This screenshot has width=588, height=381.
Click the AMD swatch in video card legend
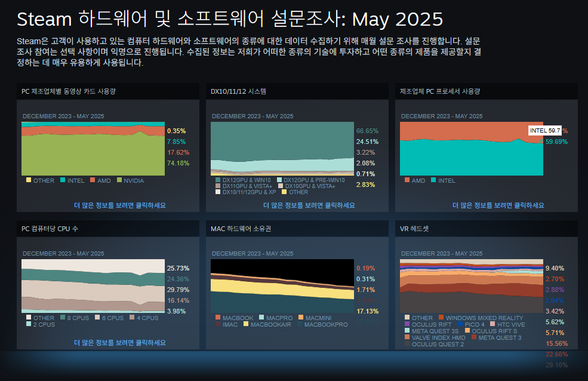pos(93,180)
